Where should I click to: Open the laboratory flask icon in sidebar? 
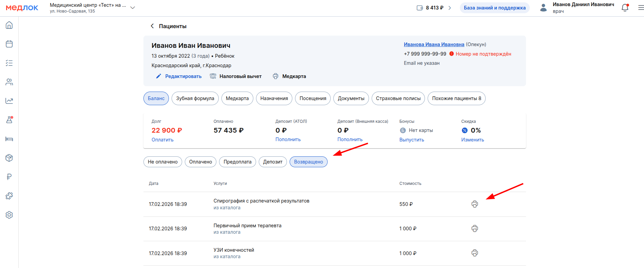[9, 120]
